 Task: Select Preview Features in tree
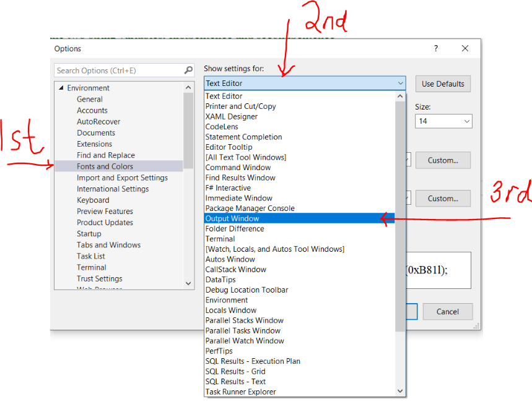pyautogui.click(x=105, y=211)
